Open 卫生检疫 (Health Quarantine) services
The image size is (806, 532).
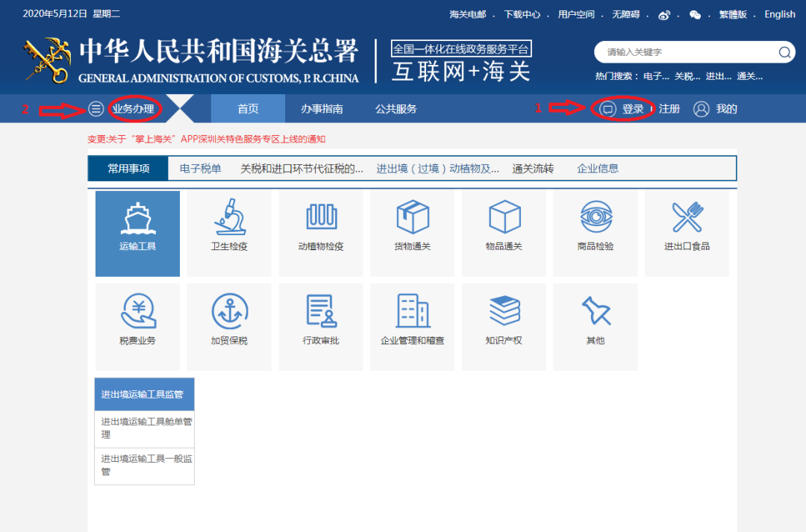tap(229, 231)
